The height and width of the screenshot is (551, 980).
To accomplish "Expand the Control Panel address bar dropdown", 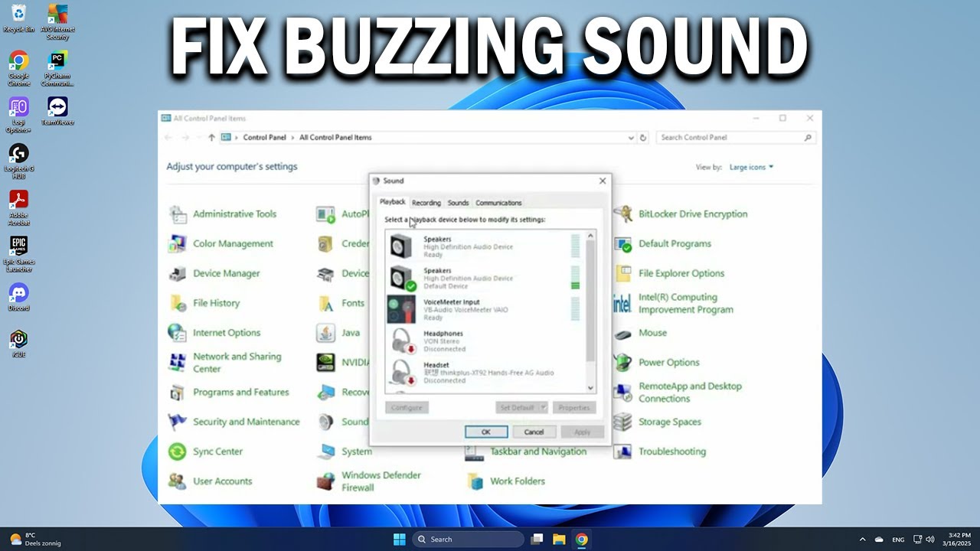I will click(x=631, y=138).
